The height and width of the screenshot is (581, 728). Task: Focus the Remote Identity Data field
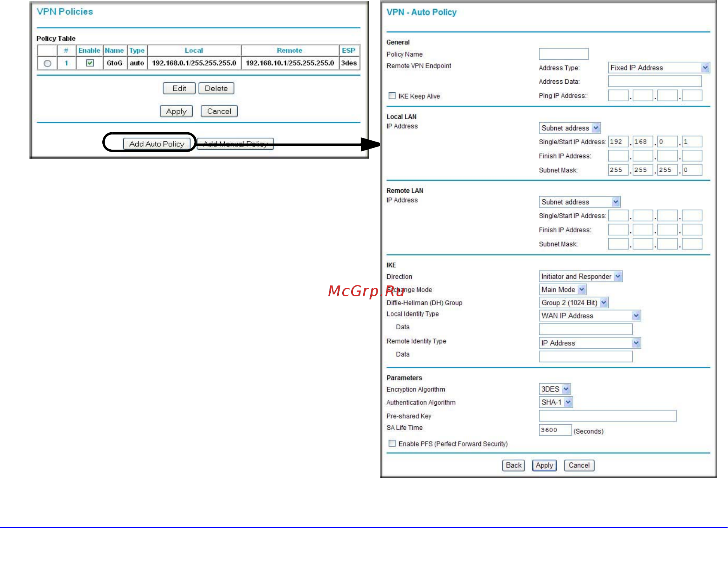pos(585,356)
